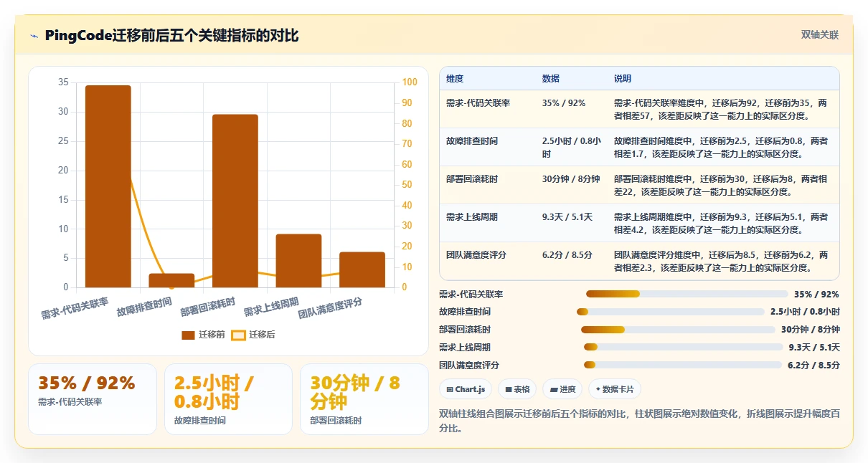Click the 35 tick on the left axis
Image resolution: width=868 pixels, height=463 pixels.
[x=63, y=82]
